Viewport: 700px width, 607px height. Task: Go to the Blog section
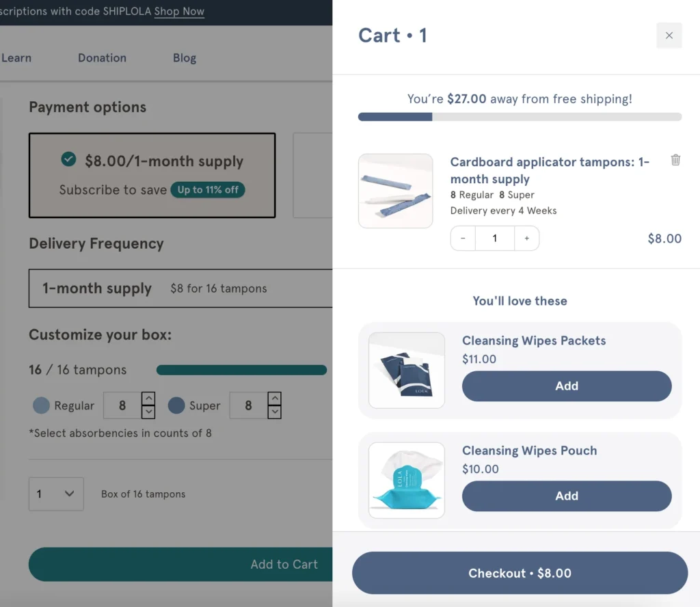[184, 58]
